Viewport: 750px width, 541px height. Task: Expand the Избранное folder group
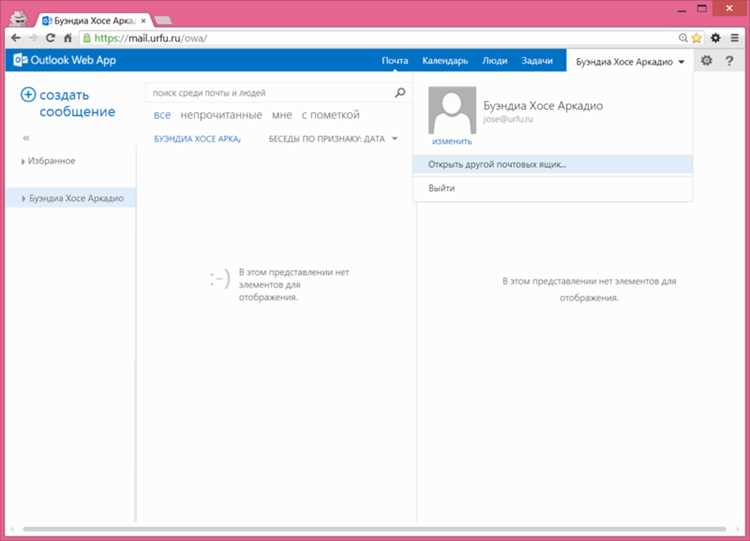(23, 161)
